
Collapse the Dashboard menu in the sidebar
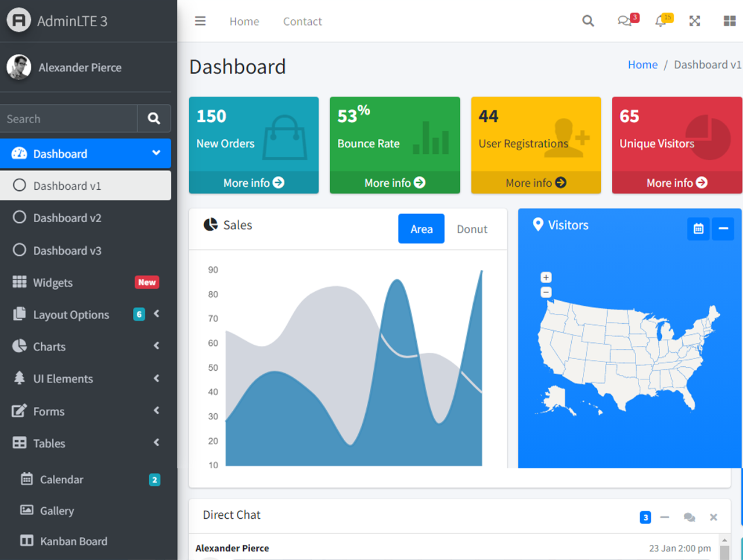tap(156, 153)
